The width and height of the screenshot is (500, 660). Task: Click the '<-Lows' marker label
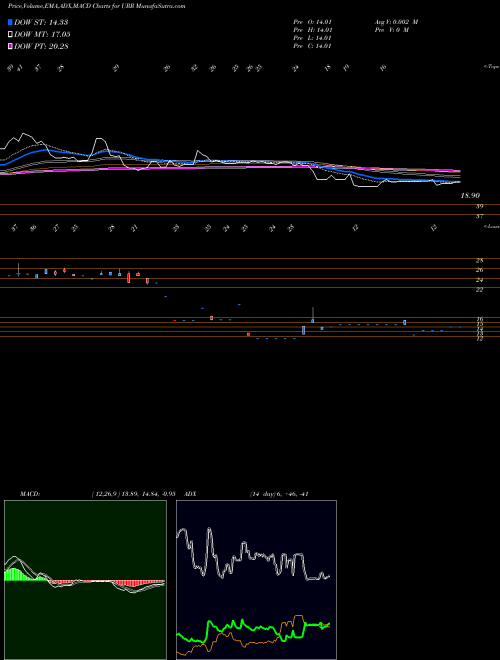click(x=491, y=226)
